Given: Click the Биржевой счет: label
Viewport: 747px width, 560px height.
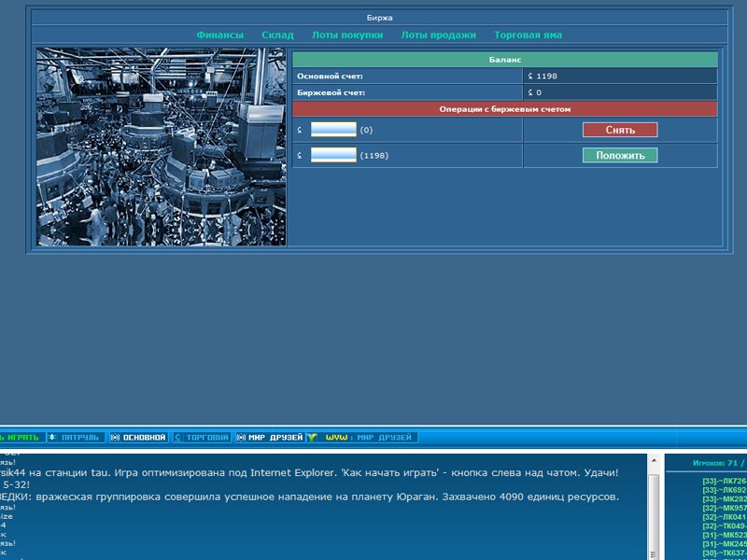Looking at the screenshot, I should 331,92.
